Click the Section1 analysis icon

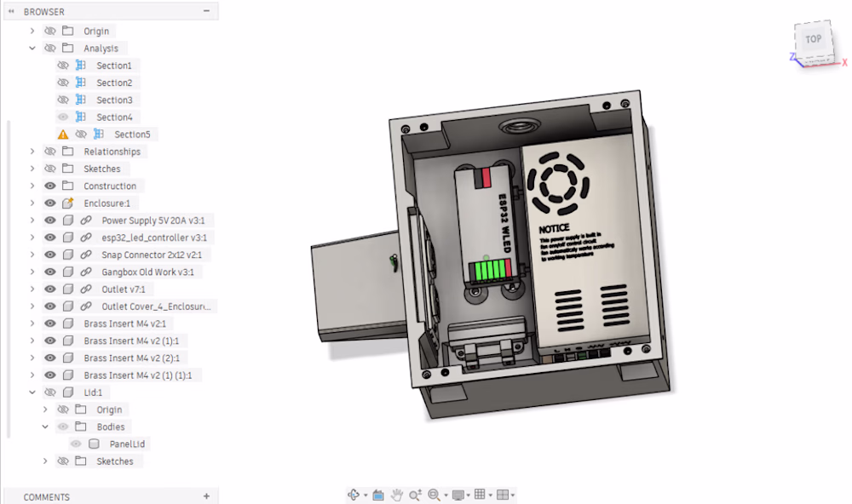coord(80,66)
